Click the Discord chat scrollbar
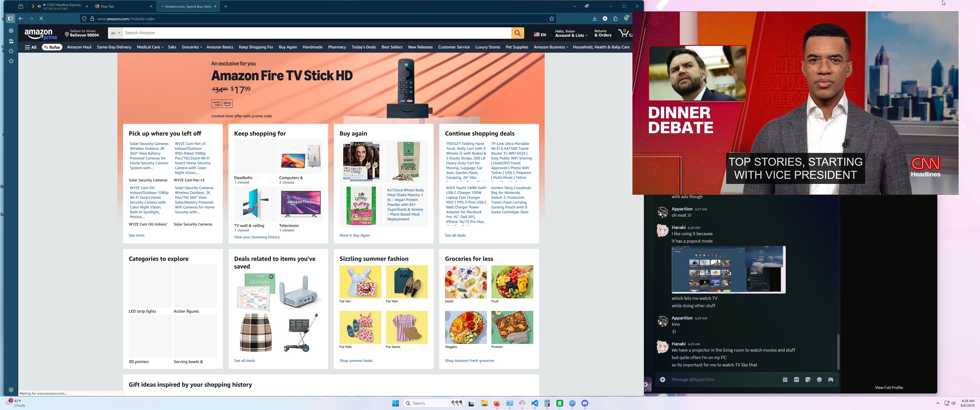The width and height of the screenshot is (980, 410). [x=838, y=352]
